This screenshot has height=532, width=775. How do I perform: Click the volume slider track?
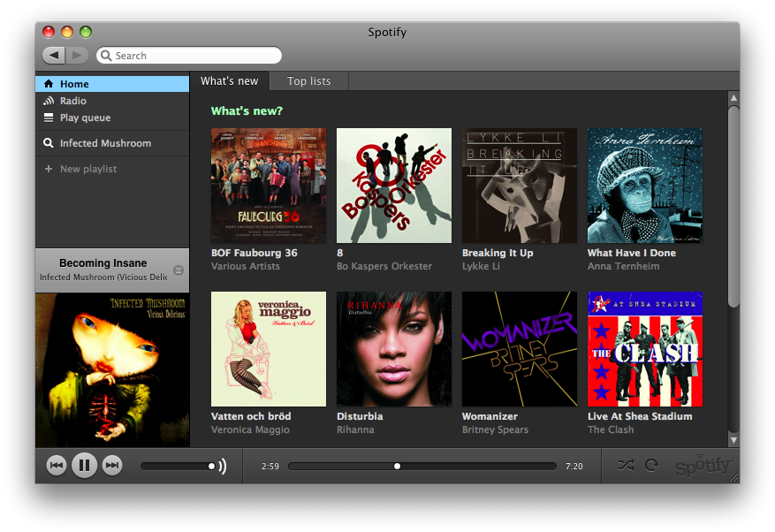coord(178,467)
